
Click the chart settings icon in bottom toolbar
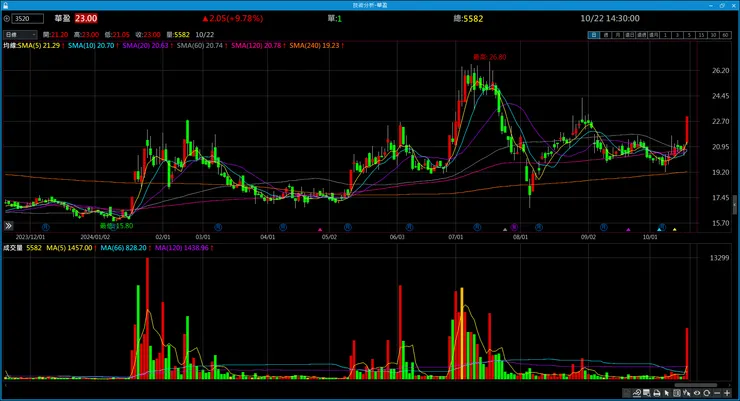627,393
